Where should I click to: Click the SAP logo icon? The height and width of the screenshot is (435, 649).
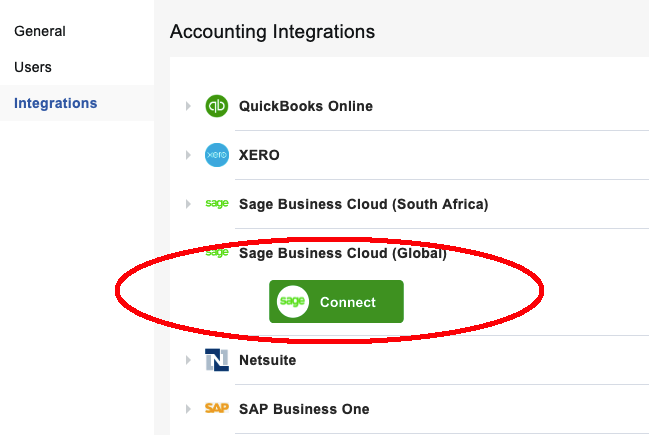[217, 408]
